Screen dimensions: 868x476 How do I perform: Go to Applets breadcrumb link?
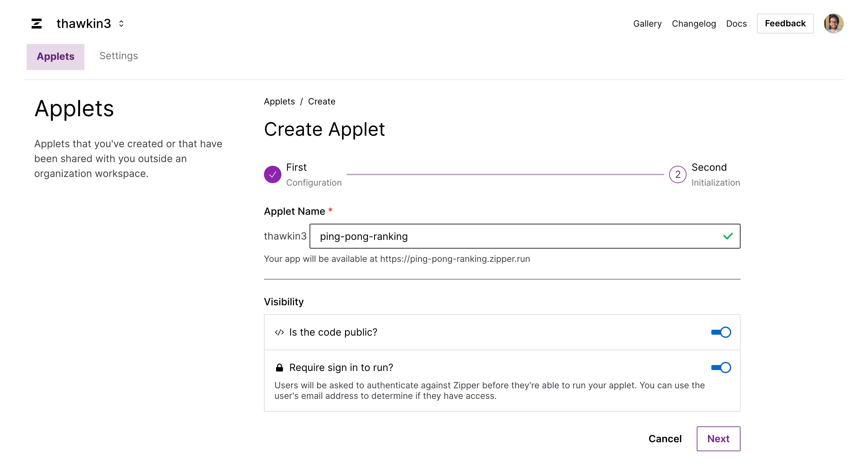(x=279, y=101)
